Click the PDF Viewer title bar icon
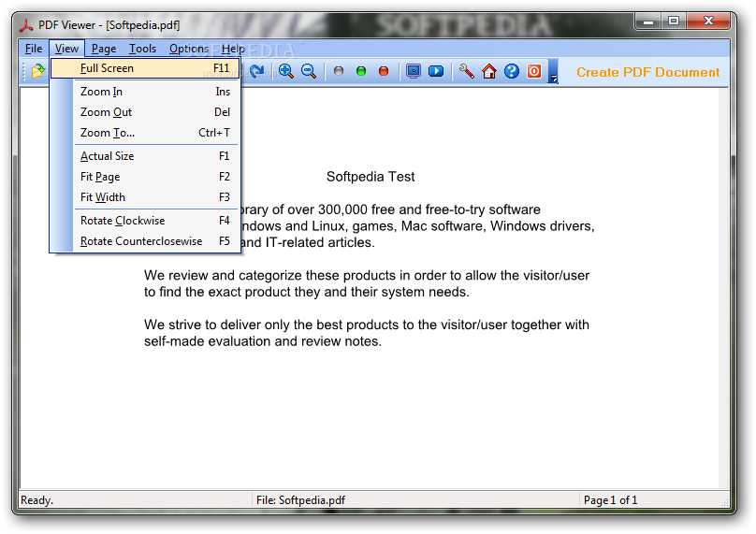The height and width of the screenshot is (534, 756). pyautogui.click(x=26, y=25)
